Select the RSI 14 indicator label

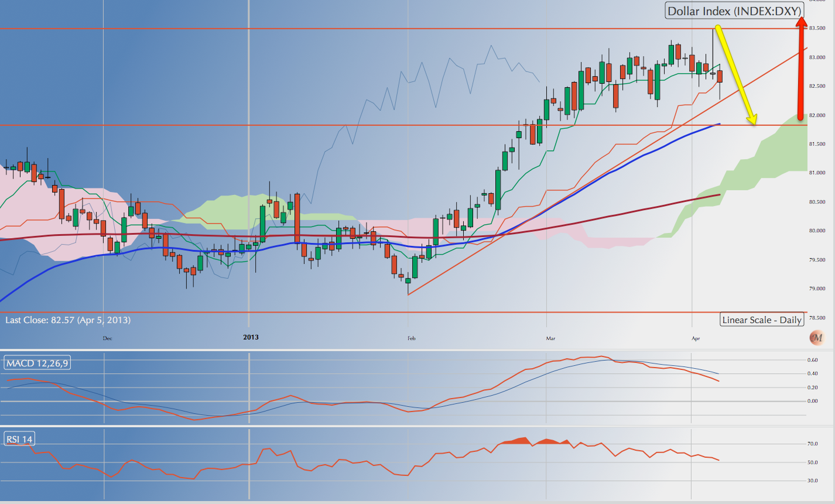tap(19, 438)
